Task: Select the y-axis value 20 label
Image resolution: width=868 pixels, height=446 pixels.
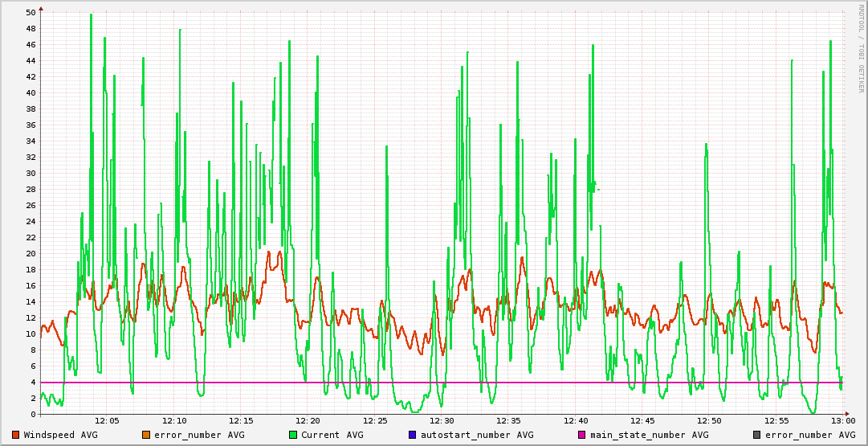Action: [x=31, y=253]
